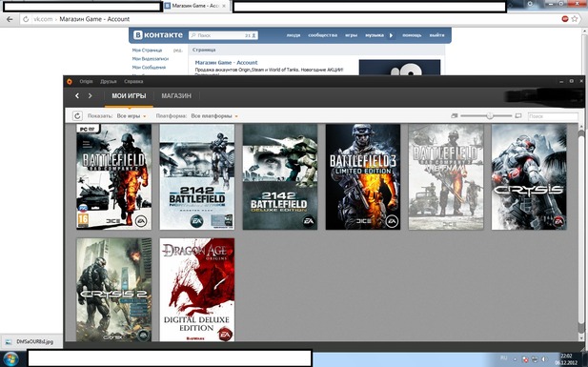
Task: Go back with Origin's left arrow
Action: (x=77, y=95)
